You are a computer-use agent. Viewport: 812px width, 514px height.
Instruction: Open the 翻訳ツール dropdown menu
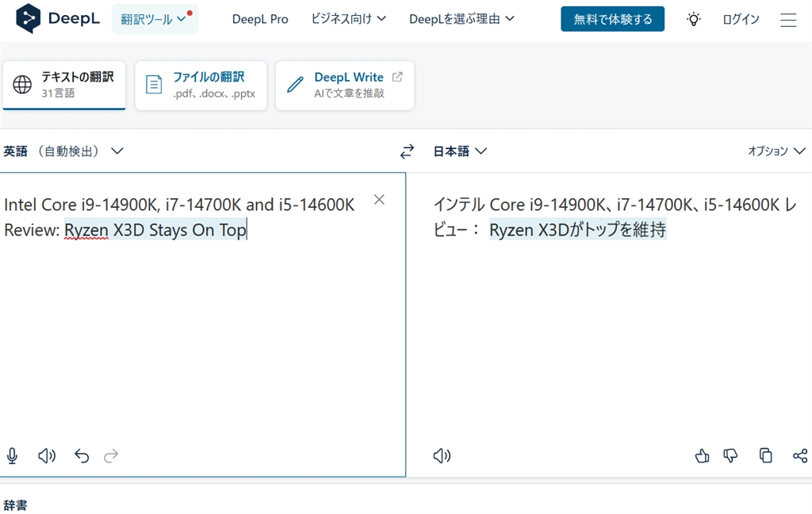[155, 19]
